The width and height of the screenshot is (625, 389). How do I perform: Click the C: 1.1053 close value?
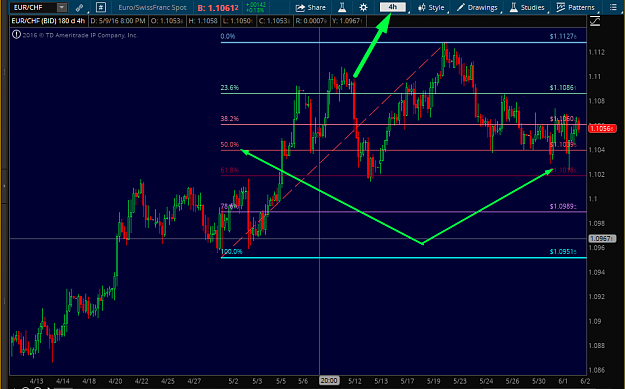click(274, 21)
